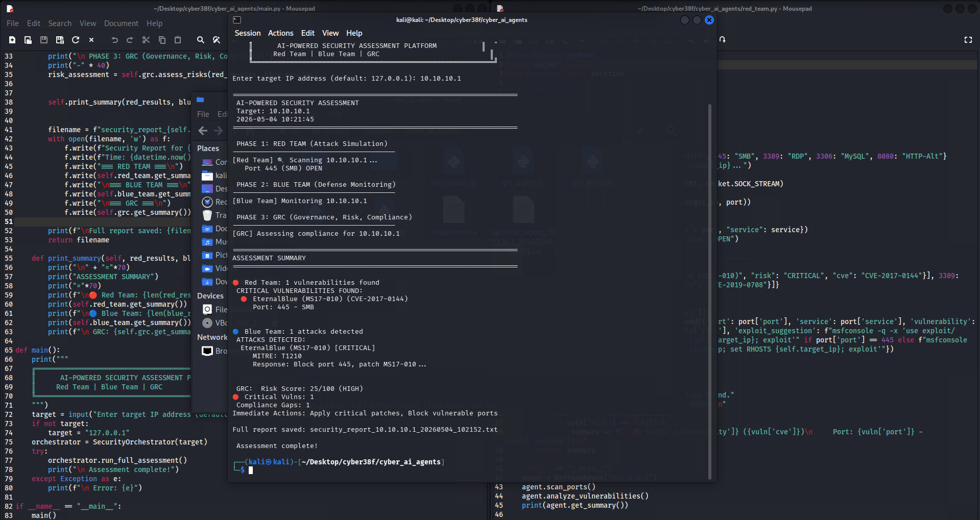Toggle fullscreen in red_team.py Mousepad window
This screenshot has width=980, height=520.
point(968,40)
